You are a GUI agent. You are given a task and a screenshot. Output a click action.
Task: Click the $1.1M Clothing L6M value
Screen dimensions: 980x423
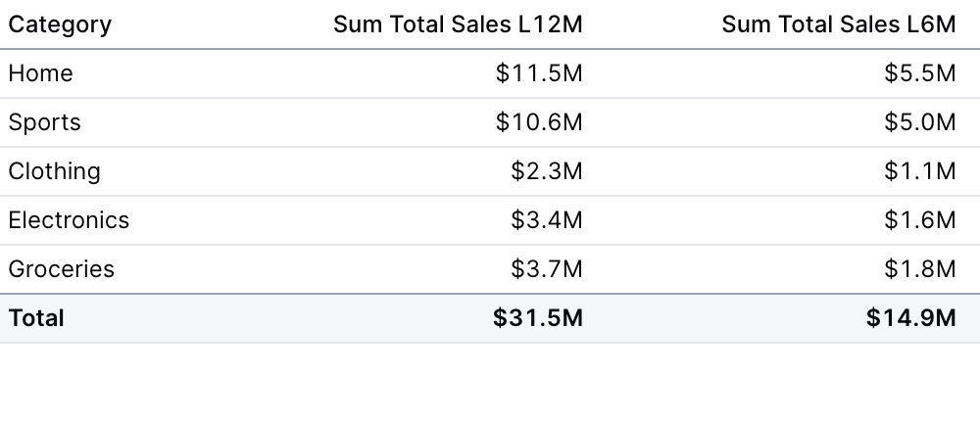919,171
